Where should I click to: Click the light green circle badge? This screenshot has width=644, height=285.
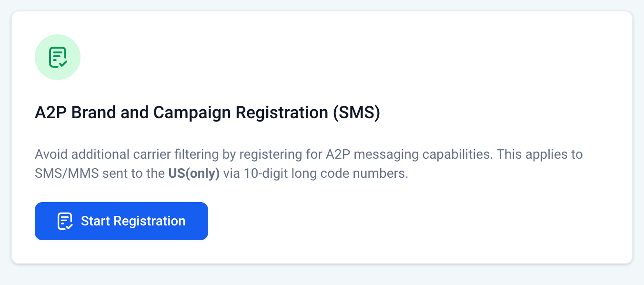pyautogui.click(x=58, y=57)
